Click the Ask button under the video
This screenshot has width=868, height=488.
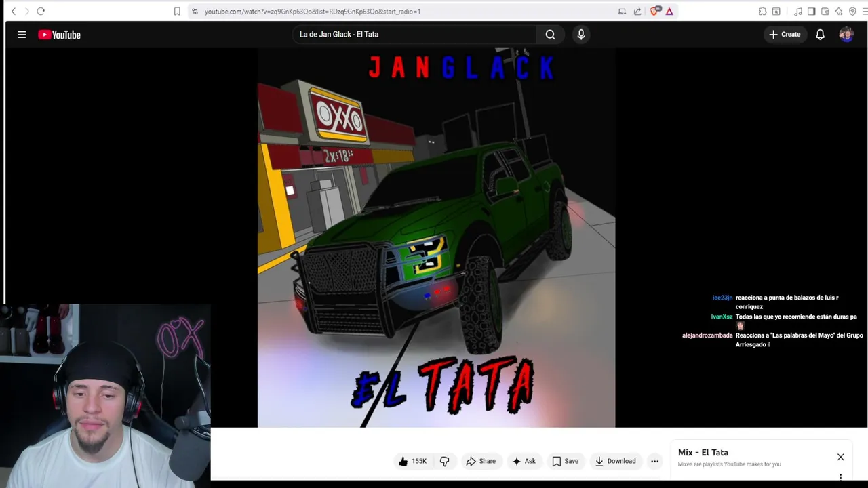click(524, 461)
